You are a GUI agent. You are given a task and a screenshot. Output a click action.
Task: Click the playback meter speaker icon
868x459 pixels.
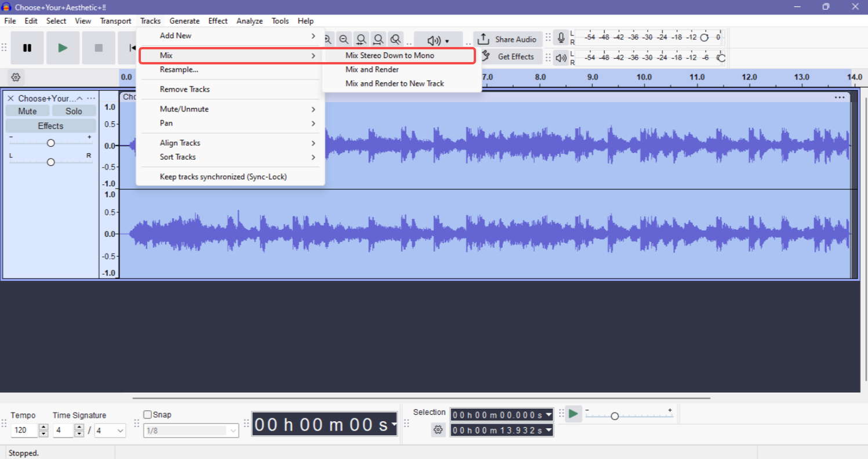pos(560,57)
